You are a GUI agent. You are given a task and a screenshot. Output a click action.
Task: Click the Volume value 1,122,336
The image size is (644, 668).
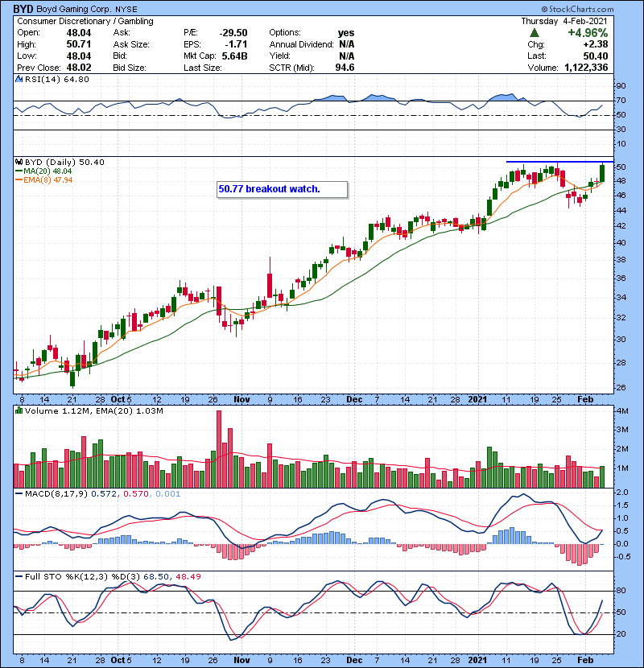click(x=587, y=68)
